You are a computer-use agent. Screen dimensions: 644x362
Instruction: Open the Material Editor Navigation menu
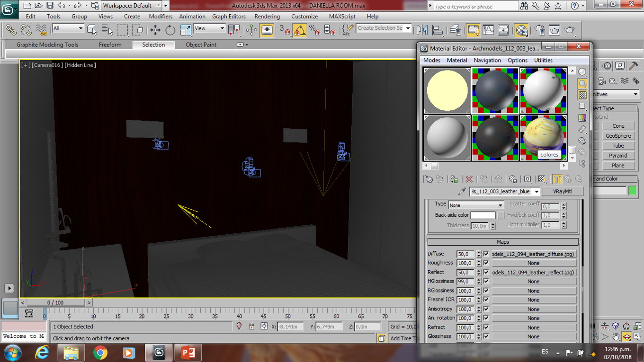[487, 60]
